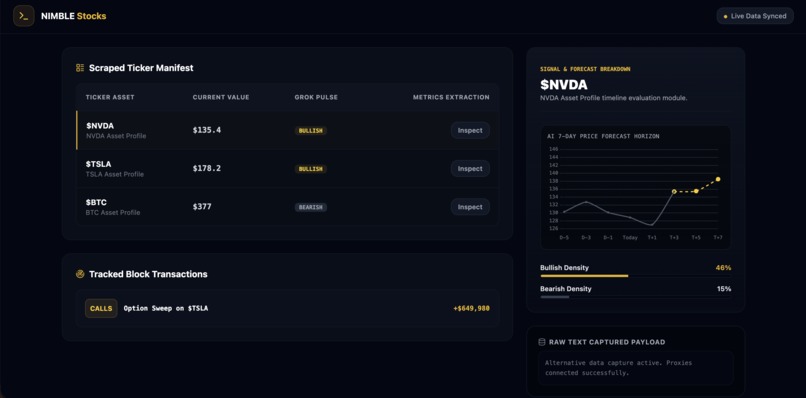Click the 46% bullish density value
Screen dimensions: 806x398
point(723,268)
